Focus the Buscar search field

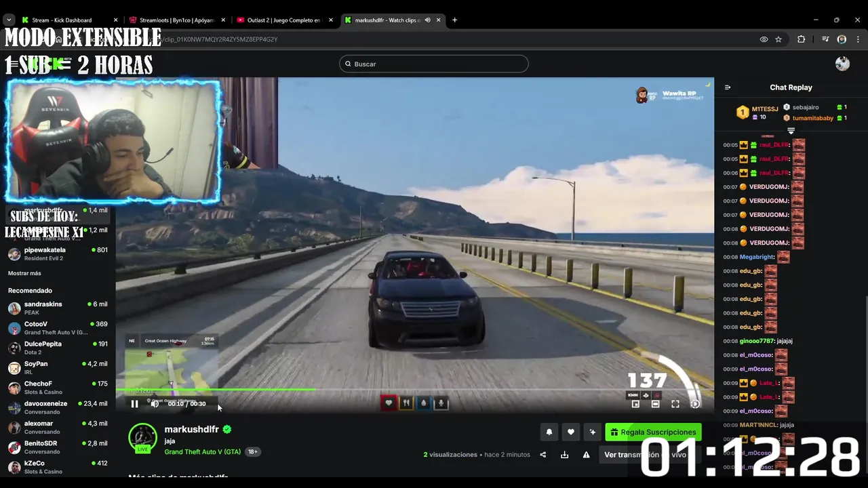(x=434, y=64)
